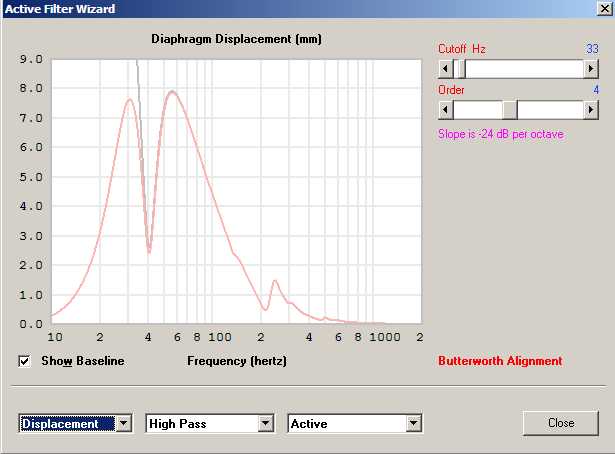This screenshot has width=615, height=454.
Task: Click the Cutoff value 33
Action: pyautogui.click(x=592, y=49)
